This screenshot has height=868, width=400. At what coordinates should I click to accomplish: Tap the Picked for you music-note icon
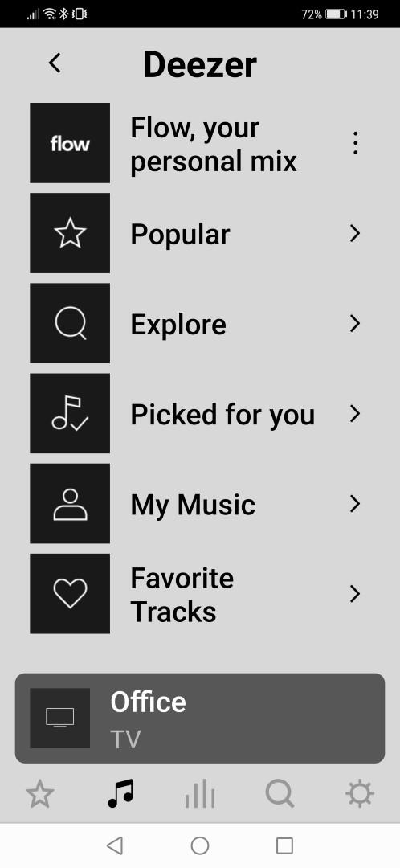pyautogui.click(x=70, y=414)
